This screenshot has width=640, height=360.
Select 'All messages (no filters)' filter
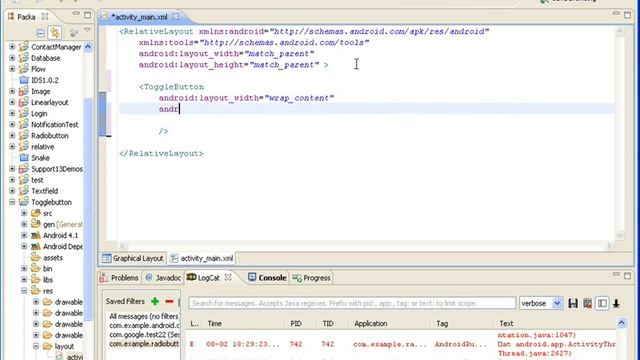144,316
